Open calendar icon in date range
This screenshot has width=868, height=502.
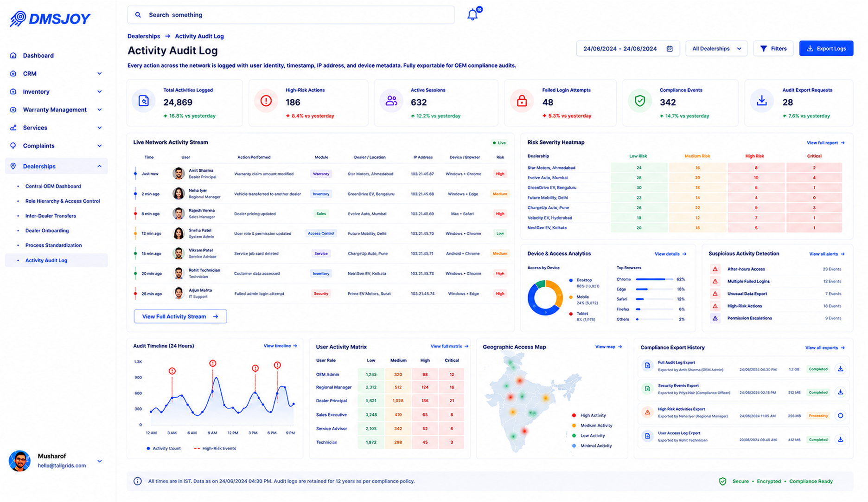(x=669, y=49)
